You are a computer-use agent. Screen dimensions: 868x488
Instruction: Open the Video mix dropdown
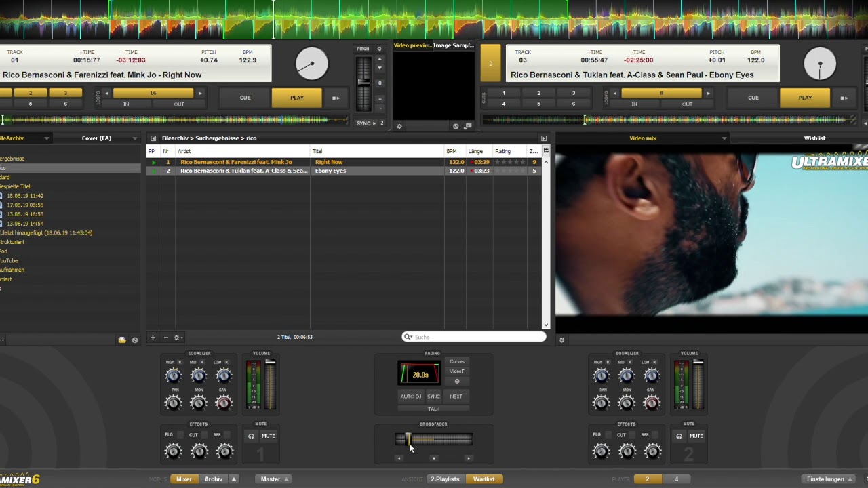724,138
